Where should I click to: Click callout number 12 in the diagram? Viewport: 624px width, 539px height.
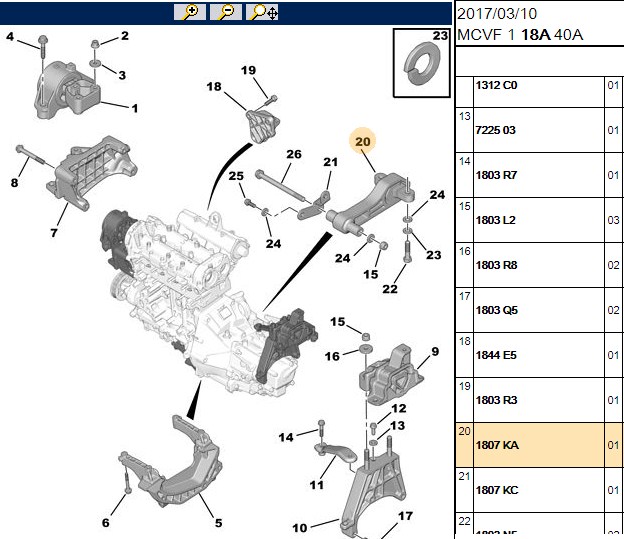[x=399, y=408]
